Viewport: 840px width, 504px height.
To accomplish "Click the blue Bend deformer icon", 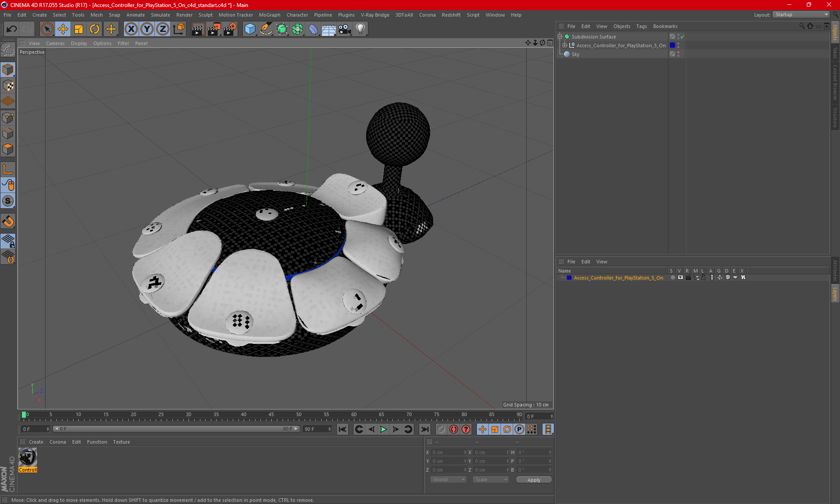I will pyautogui.click(x=313, y=29).
